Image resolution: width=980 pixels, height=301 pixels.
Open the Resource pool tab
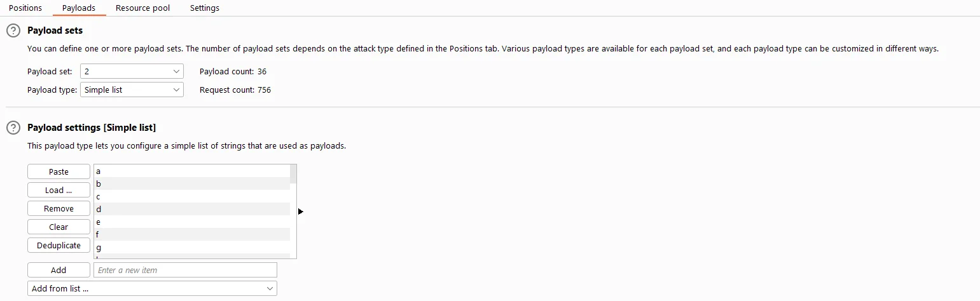point(142,8)
